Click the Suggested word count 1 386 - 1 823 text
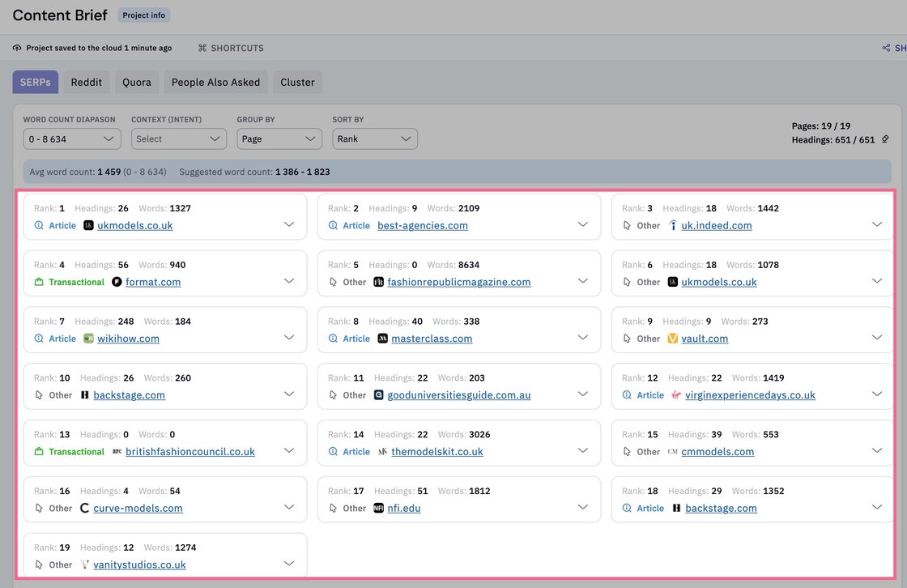Screen dimensions: 907x588 pyautogui.click(x=254, y=172)
